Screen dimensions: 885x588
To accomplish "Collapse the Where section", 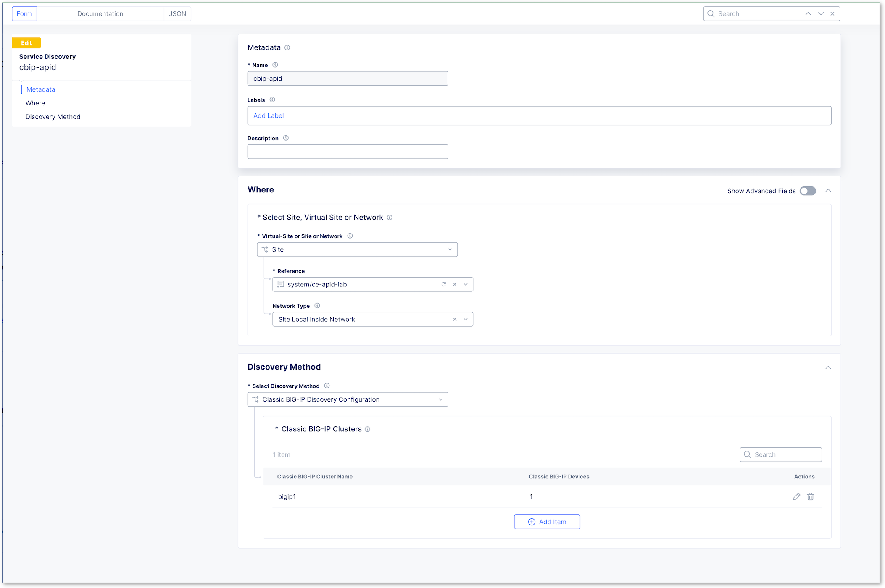I will pos(828,191).
